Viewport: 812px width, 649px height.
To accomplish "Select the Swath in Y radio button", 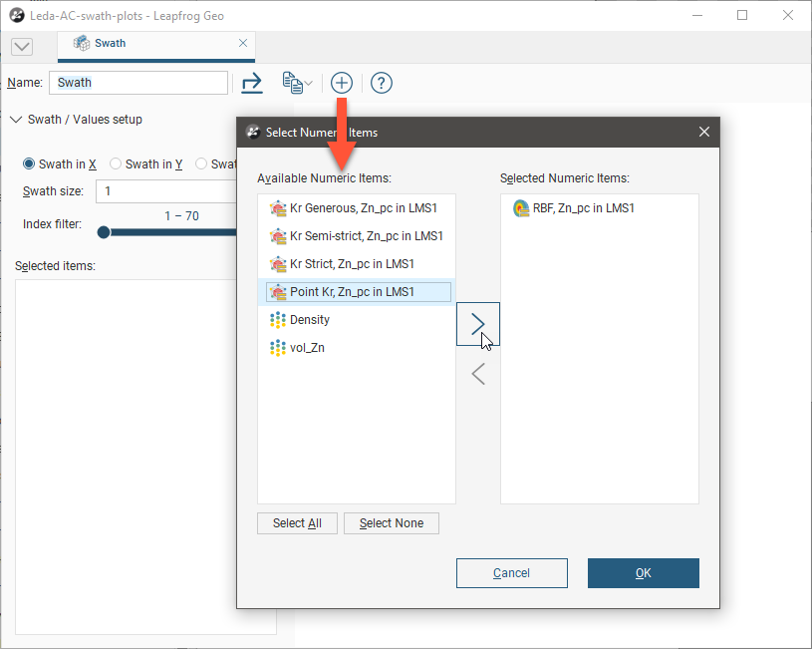I will click(116, 164).
